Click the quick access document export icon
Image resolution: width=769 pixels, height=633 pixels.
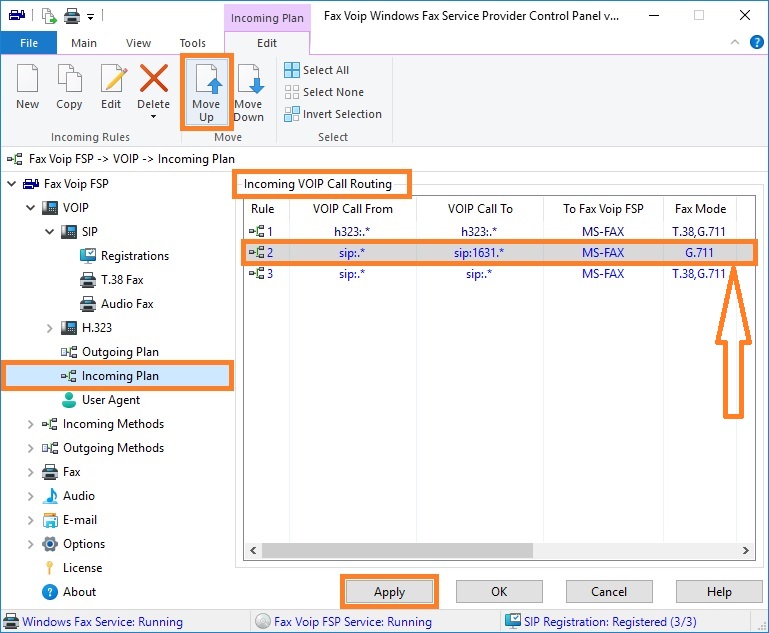click(49, 16)
